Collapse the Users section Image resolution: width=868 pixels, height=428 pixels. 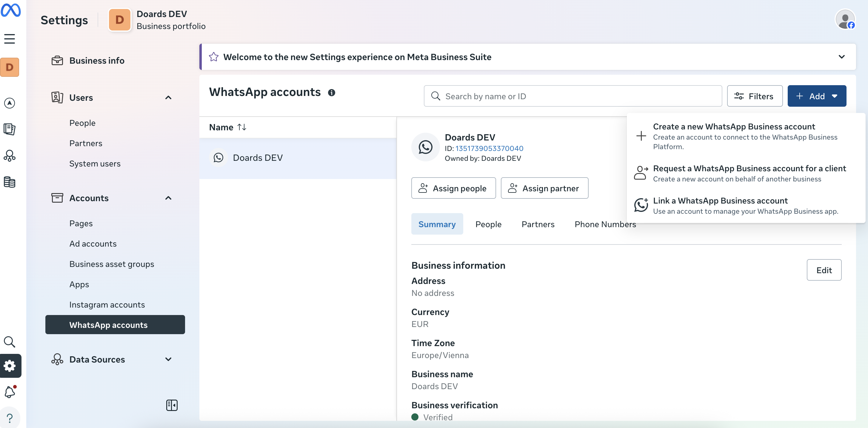[x=168, y=98]
